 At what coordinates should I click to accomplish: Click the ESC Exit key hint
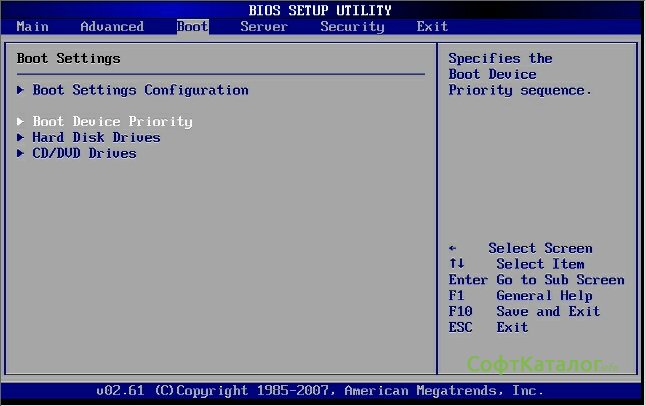(x=488, y=328)
